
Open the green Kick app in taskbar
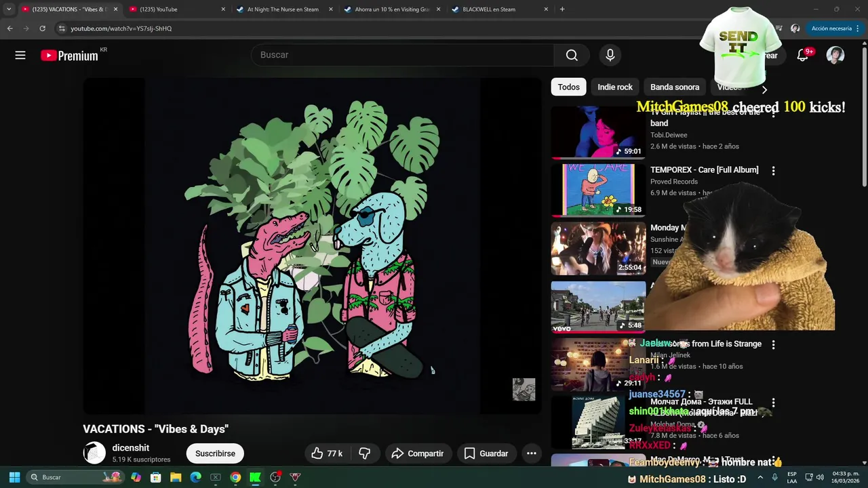point(255,477)
